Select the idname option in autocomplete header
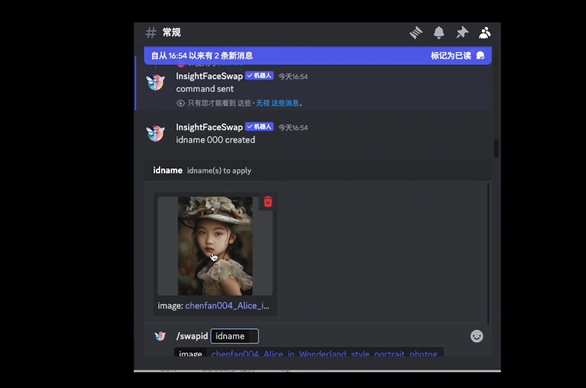Image resolution: width=586 pixels, height=388 pixels. click(168, 170)
